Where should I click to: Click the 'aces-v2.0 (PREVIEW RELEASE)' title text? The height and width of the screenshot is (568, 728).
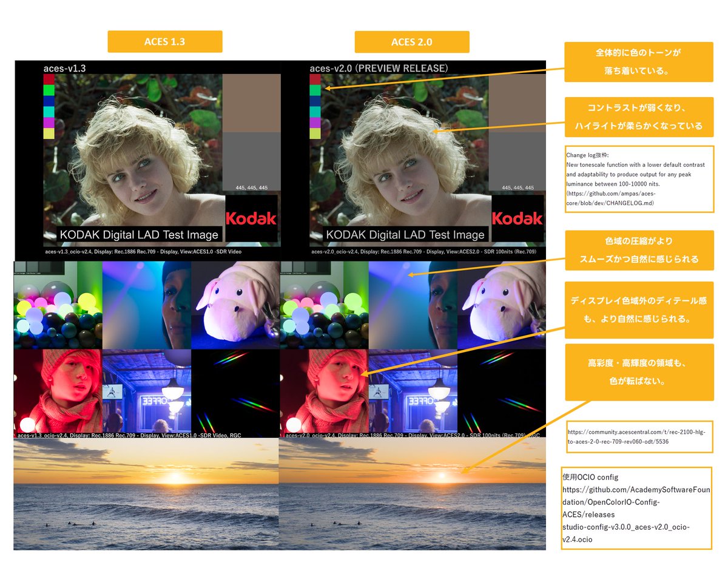379,68
